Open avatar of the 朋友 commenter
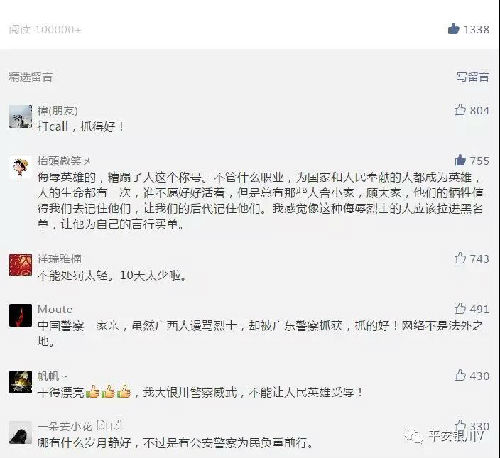 (20, 116)
